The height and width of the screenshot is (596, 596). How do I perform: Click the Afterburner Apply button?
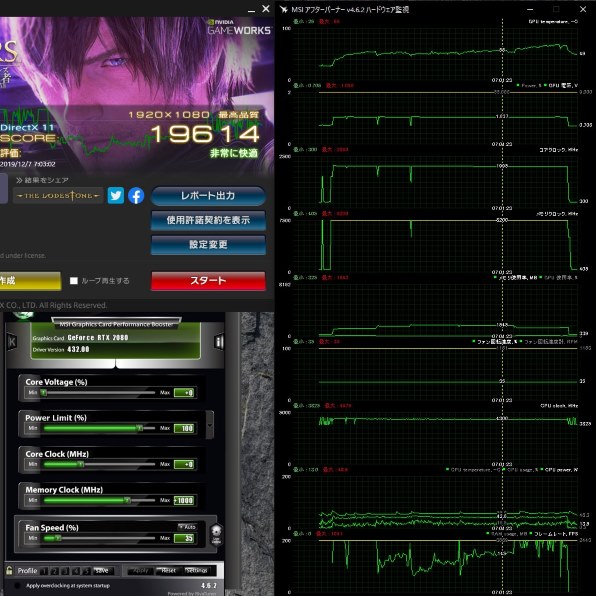(x=141, y=571)
